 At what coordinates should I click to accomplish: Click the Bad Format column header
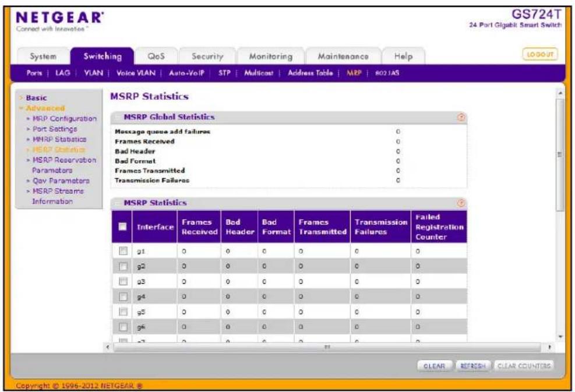pos(276,227)
